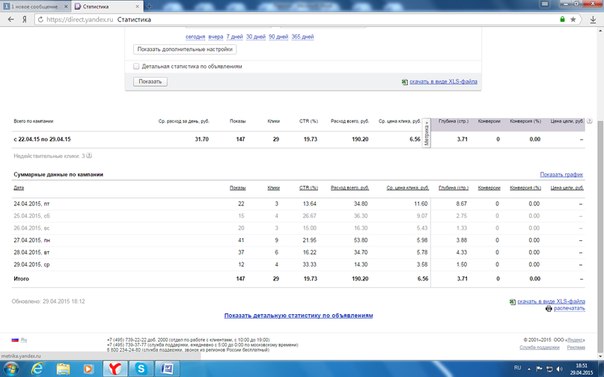Click the address bar URL field
The height and width of the screenshot is (377, 604).
click(x=300, y=19)
